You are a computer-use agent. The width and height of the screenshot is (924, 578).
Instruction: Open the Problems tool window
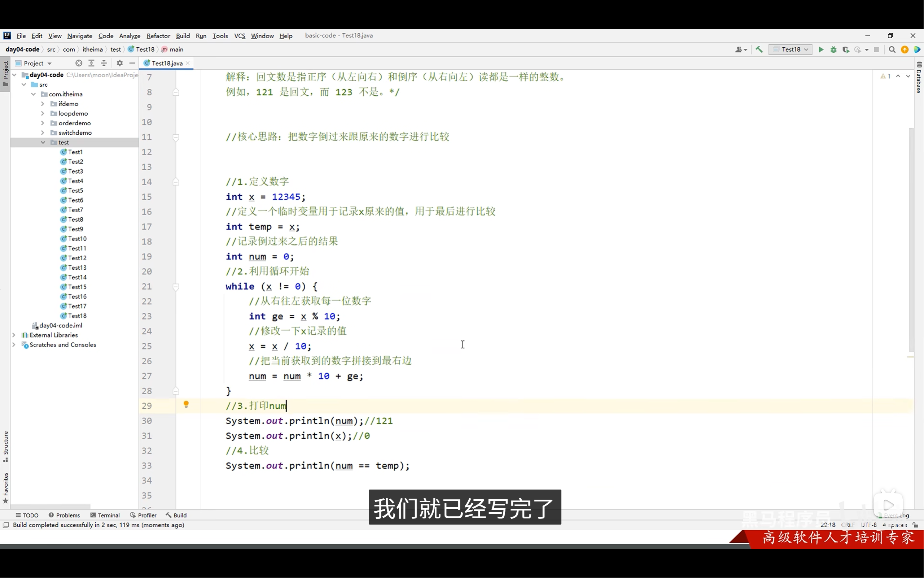click(64, 515)
